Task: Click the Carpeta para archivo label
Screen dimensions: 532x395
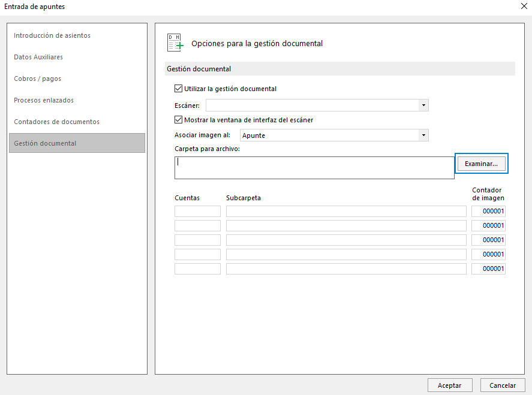Action: coord(207,149)
